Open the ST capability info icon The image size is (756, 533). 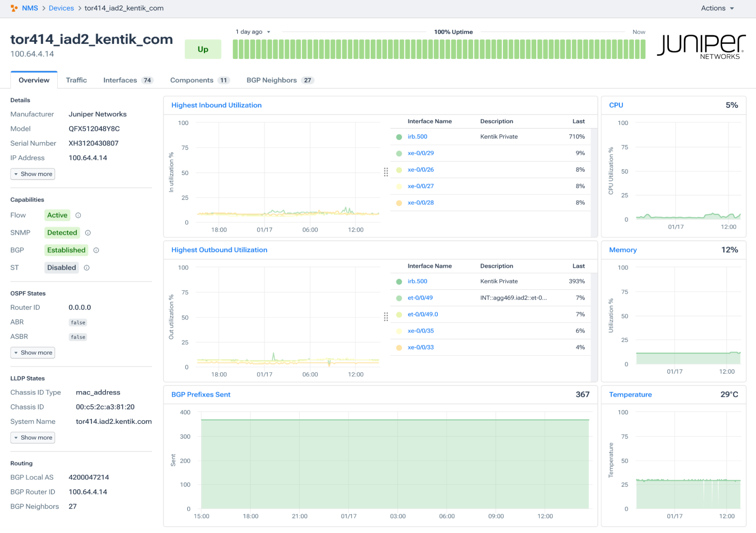click(x=87, y=268)
